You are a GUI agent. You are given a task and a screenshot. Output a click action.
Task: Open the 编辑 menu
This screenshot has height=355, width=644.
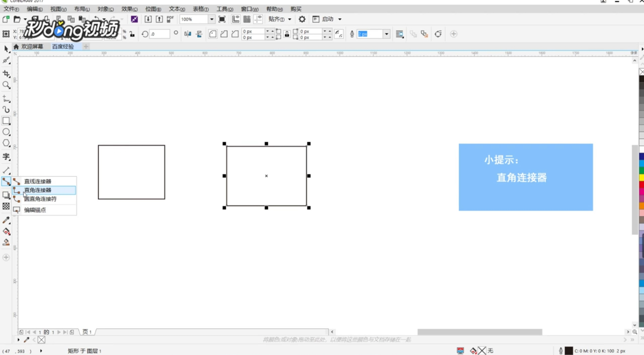tap(35, 9)
